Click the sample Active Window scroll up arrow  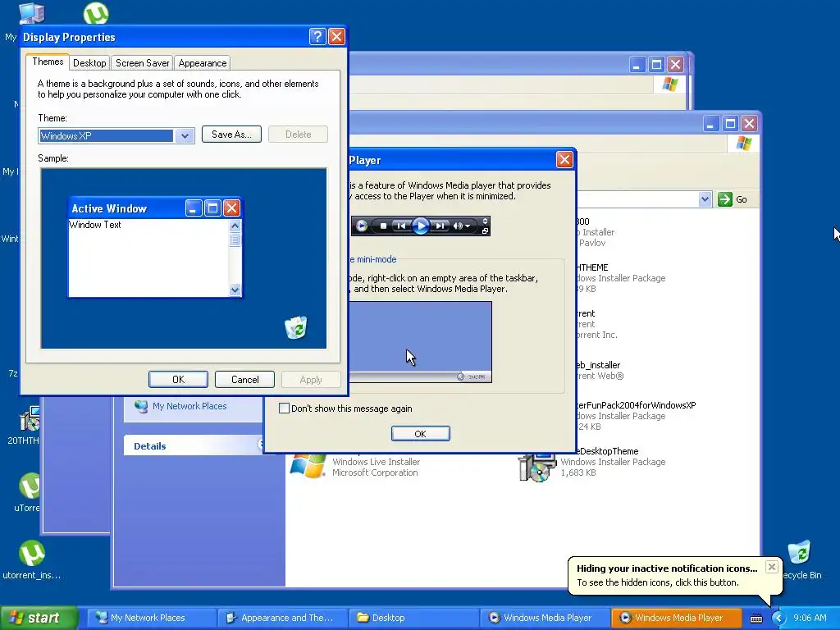pyautogui.click(x=235, y=226)
